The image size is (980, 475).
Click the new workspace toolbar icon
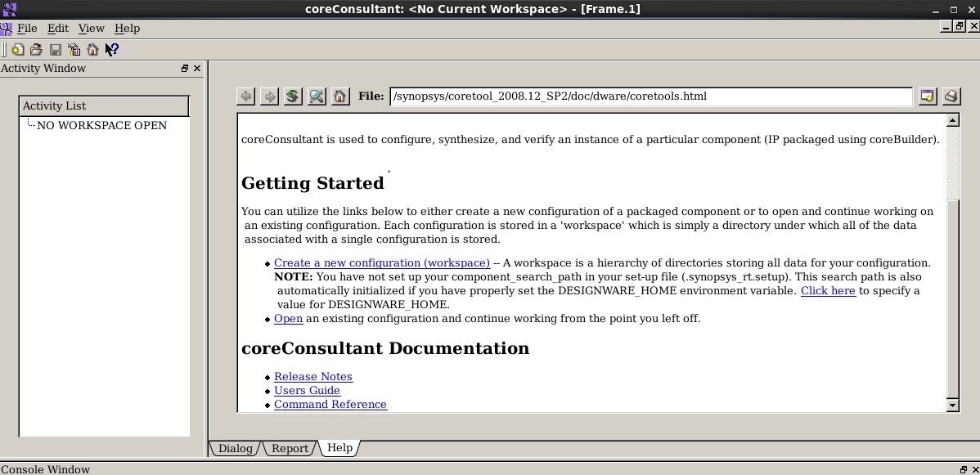tap(17, 50)
